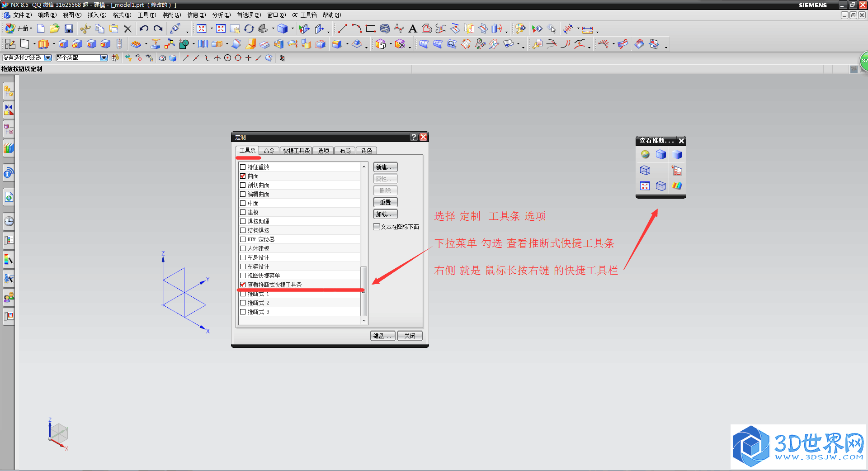The image size is (868, 471).
Task: Select the 推断式 3 list row
Action: 299,312
